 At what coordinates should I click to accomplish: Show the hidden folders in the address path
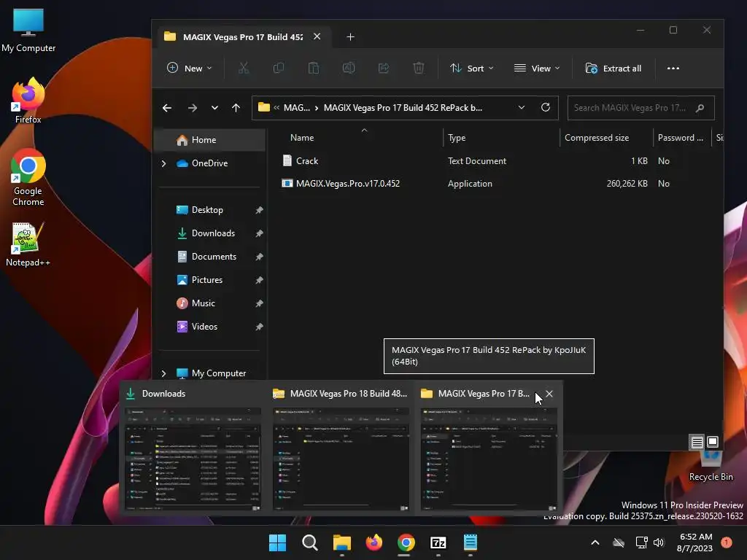pyautogui.click(x=276, y=108)
